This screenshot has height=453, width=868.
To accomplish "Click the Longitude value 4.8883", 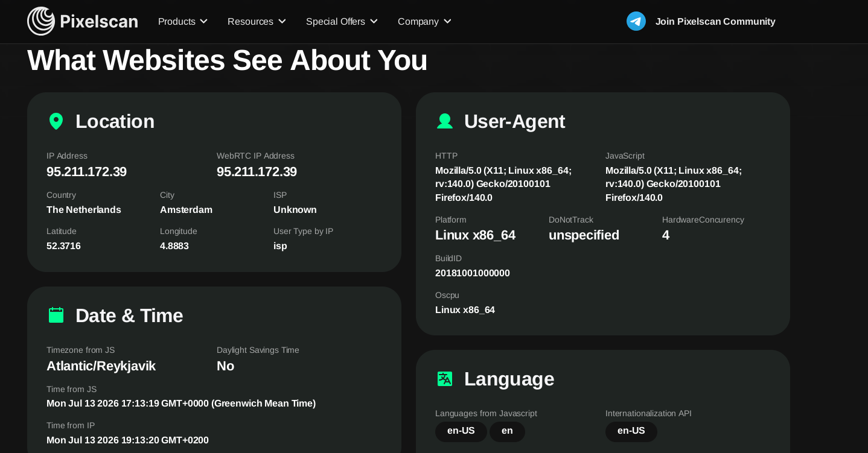I will click(x=174, y=246).
